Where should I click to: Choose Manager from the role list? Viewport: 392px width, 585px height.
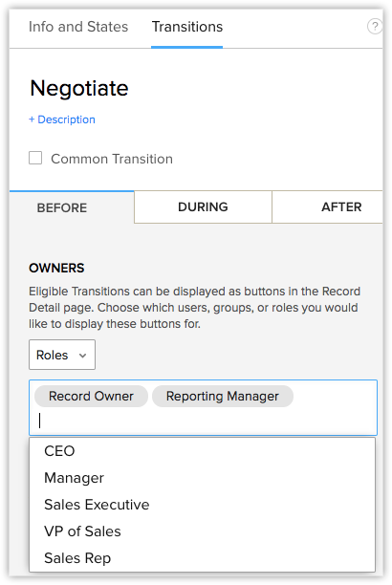(202, 478)
